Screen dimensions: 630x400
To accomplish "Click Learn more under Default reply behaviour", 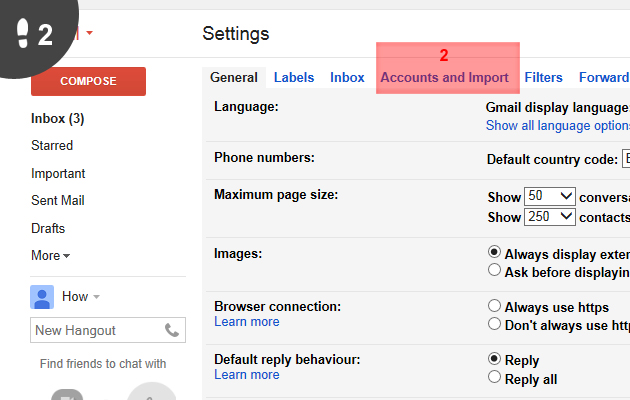I will click(247, 375).
